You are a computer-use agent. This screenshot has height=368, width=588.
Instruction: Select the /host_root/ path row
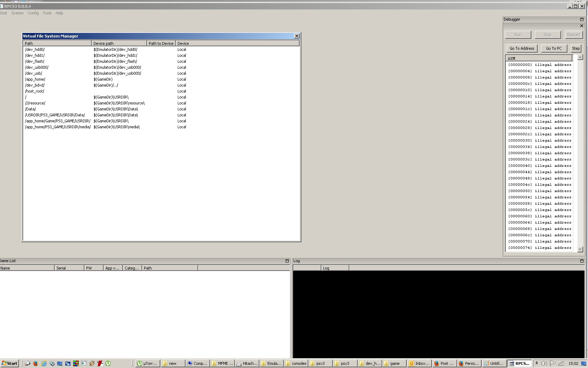click(x=161, y=91)
